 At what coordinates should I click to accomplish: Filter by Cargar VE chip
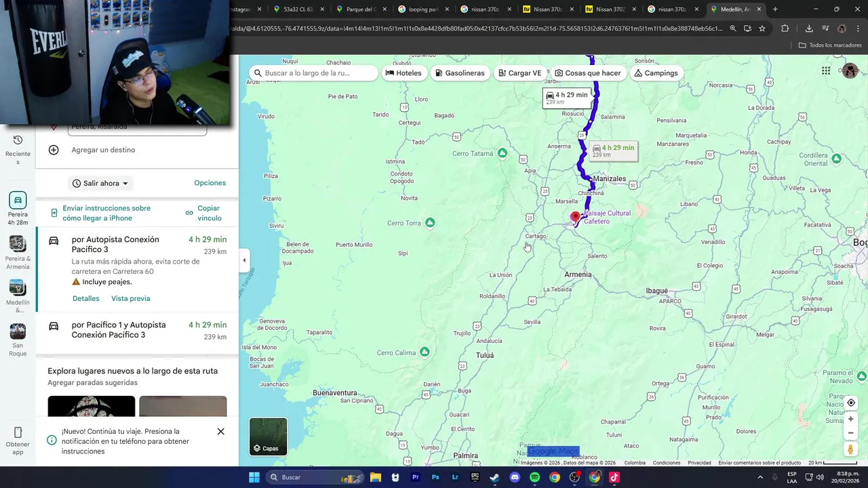519,73
